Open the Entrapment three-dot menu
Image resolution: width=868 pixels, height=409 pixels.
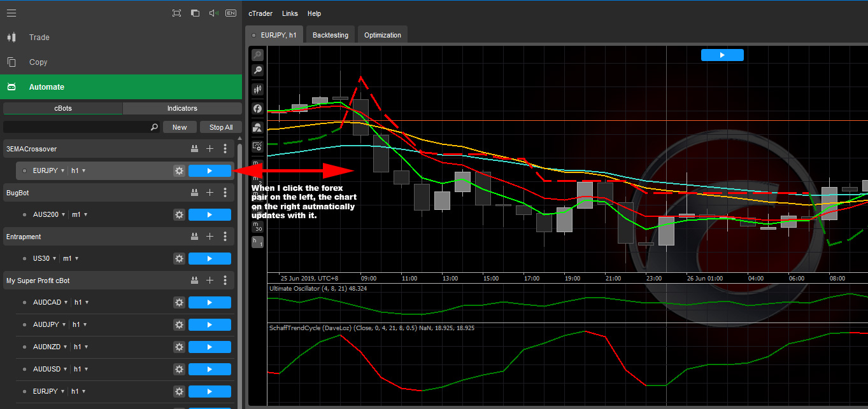click(x=225, y=237)
